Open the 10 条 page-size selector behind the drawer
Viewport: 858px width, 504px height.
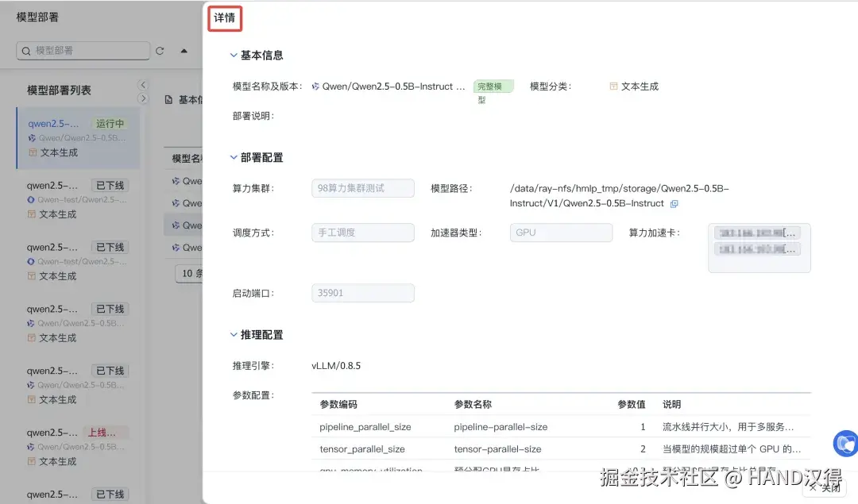coord(189,273)
